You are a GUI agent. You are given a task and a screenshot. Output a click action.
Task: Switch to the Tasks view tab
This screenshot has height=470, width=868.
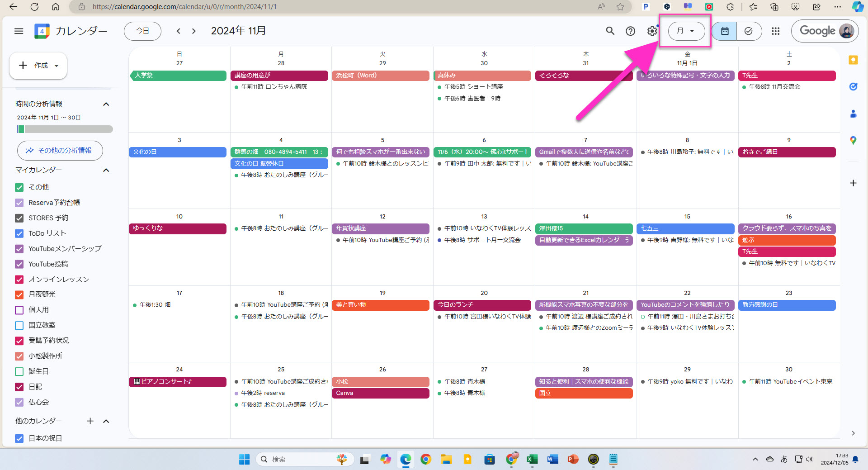(x=749, y=31)
